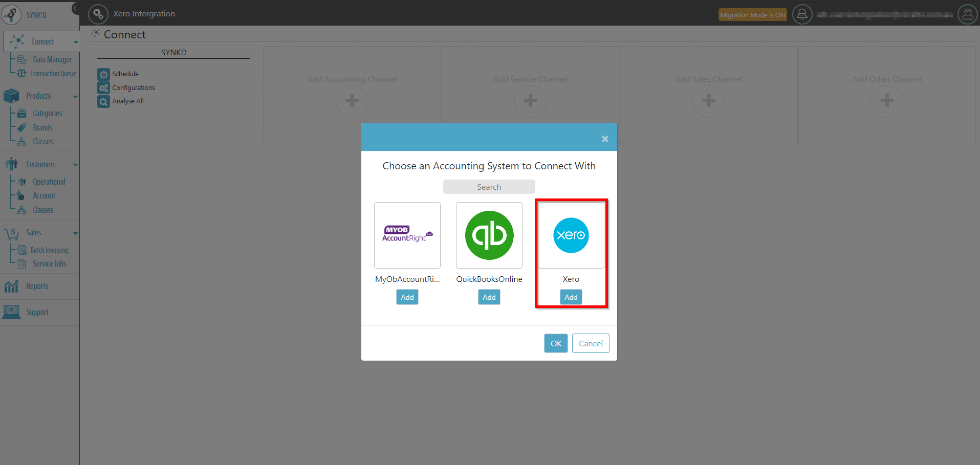Click the Categories icon
The width and height of the screenshot is (980, 465).
point(22,114)
